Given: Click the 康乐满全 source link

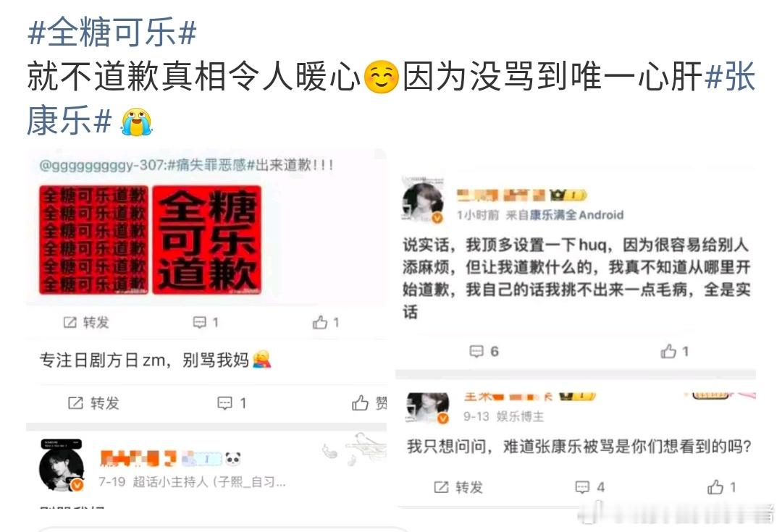Looking at the screenshot, I should click(553, 215).
